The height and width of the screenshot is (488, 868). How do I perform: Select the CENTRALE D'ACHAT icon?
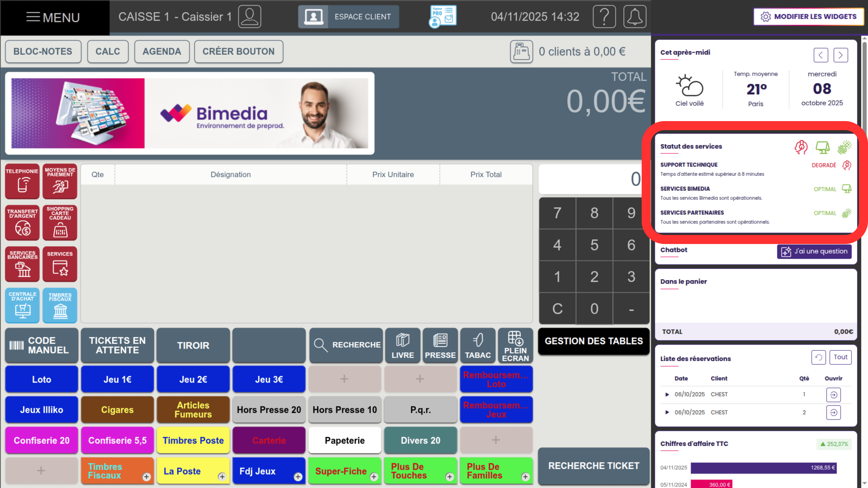point(22,305)
